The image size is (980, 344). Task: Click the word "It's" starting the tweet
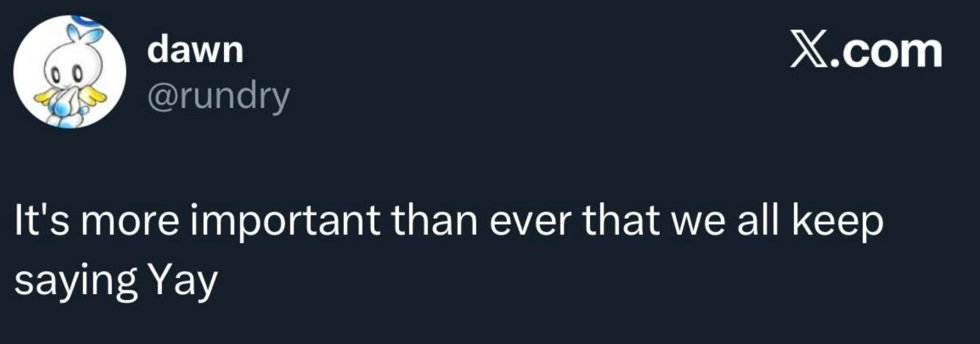pyautogui.click(x=42, y=220)
